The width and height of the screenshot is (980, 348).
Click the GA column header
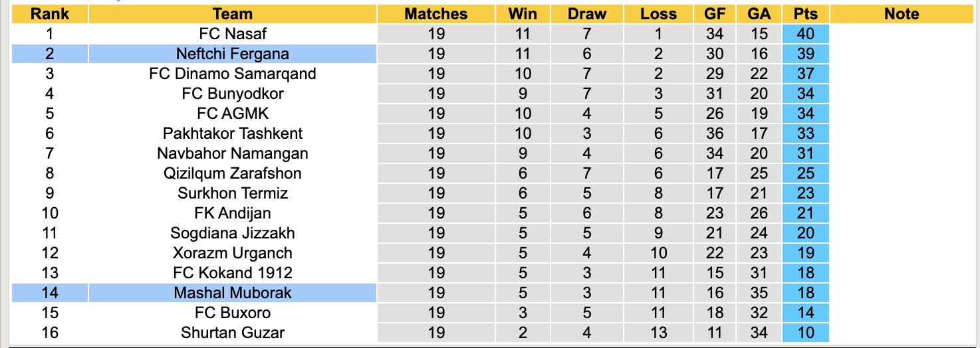coord(759,14)
